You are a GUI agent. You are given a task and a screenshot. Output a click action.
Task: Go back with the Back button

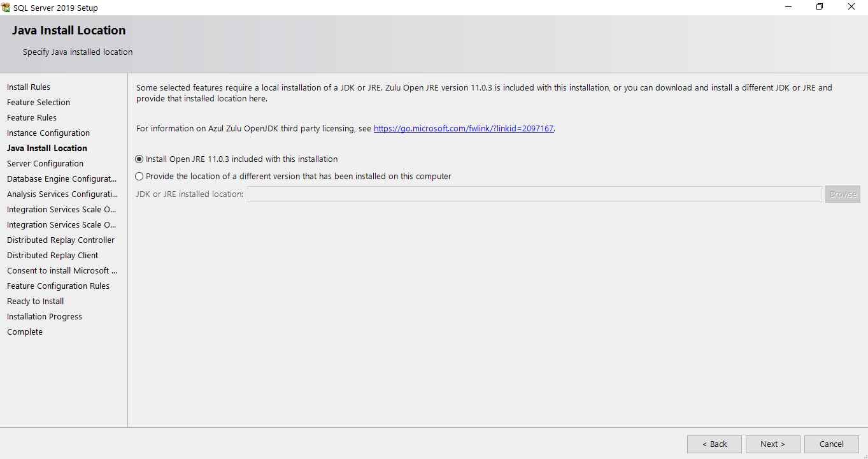(714, 444)
